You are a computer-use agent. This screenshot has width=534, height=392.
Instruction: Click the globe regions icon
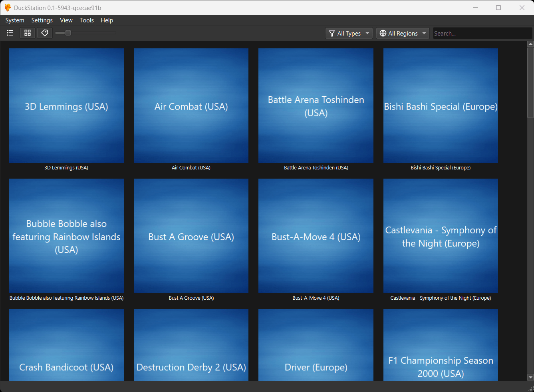[x=383, y=34]
